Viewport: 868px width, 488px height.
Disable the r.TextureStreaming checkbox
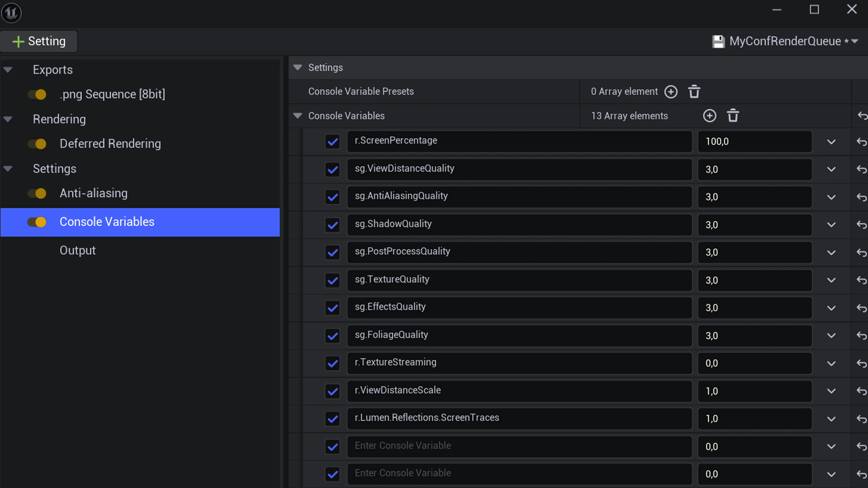[x=333, y=363]
